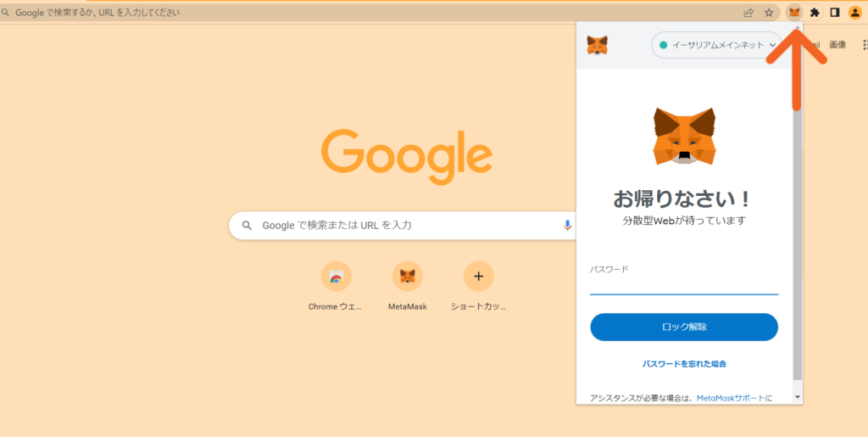Click the お帰りなさい！ heading text

pos(684,198)
